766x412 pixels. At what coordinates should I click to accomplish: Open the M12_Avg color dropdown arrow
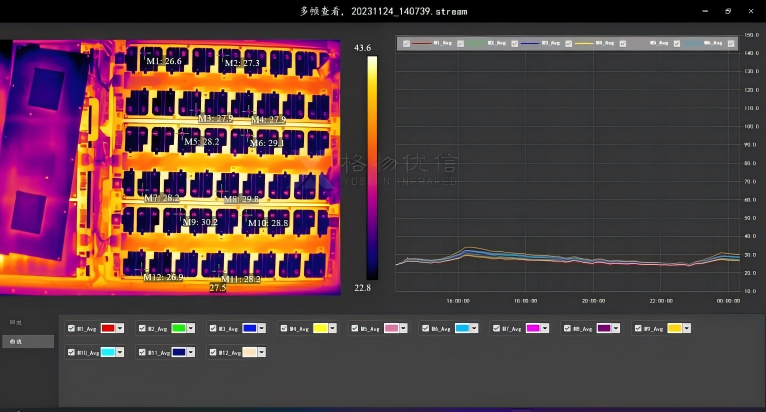coord(262,352)
